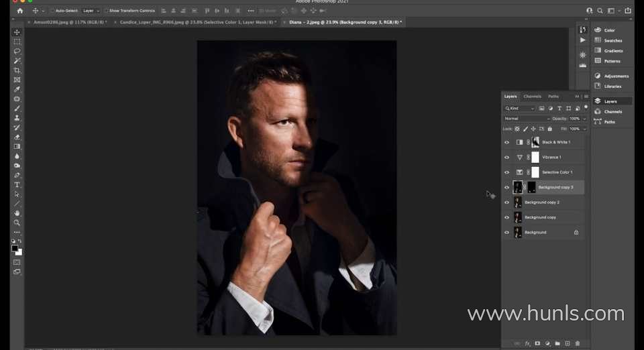The width and height of the screenshot is (644, 350).
Task: Select the Rectangular Marquee tool
Action: pos(17,42)
